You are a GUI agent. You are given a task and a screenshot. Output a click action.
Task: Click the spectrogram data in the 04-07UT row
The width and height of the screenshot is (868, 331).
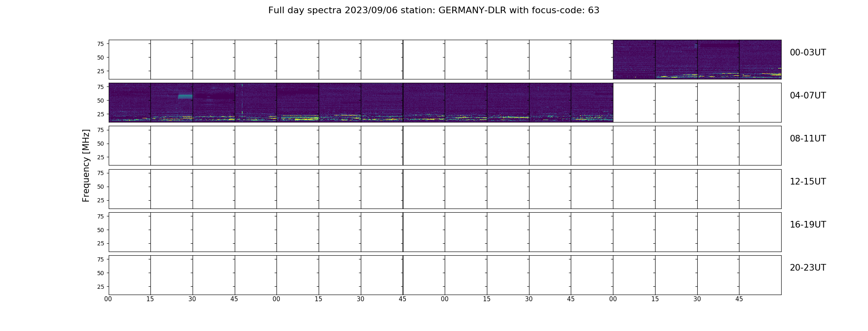point(361,103)
